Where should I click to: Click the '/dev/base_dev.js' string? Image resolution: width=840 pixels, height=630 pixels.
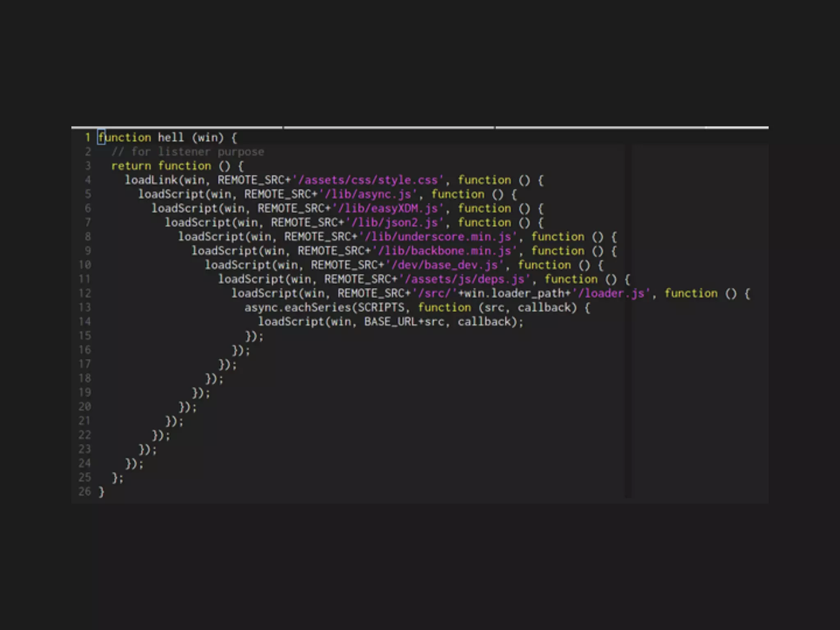pyautogui.click(x=444, y=265)
